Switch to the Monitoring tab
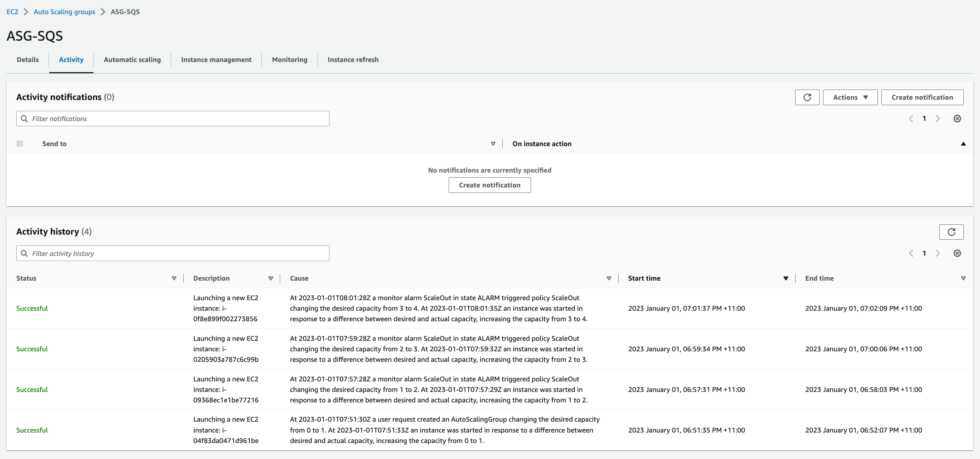Image resolution: width=980 pixels, height=459 pixels. [290, 60]
